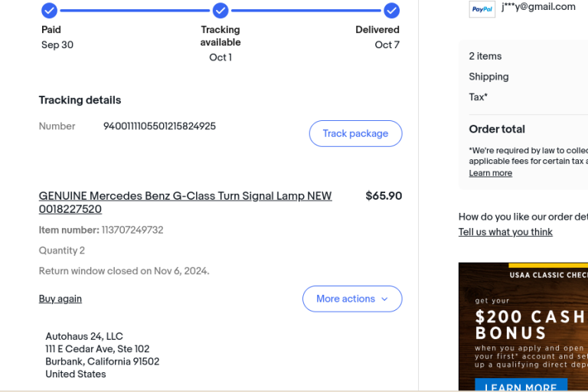The width and height of the screenshot is (588, 392).
Task: Click the item price $65.90
Action: coord(384,196)
